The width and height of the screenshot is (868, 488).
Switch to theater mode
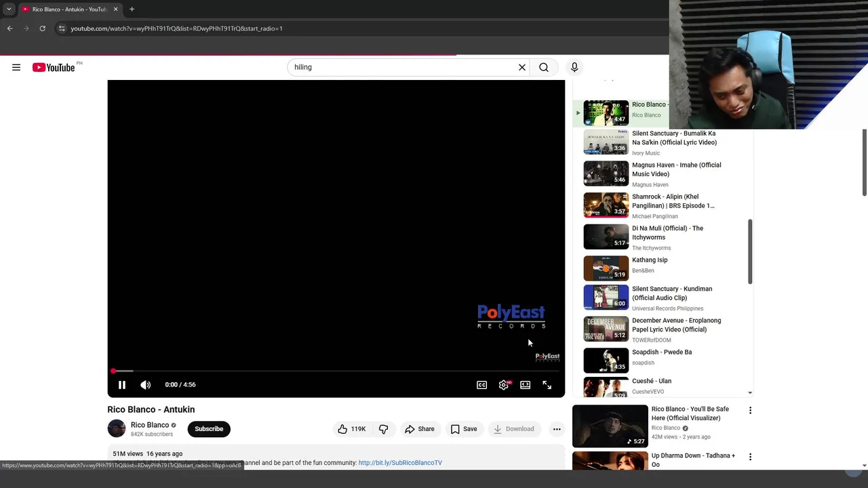pos(525,385)
